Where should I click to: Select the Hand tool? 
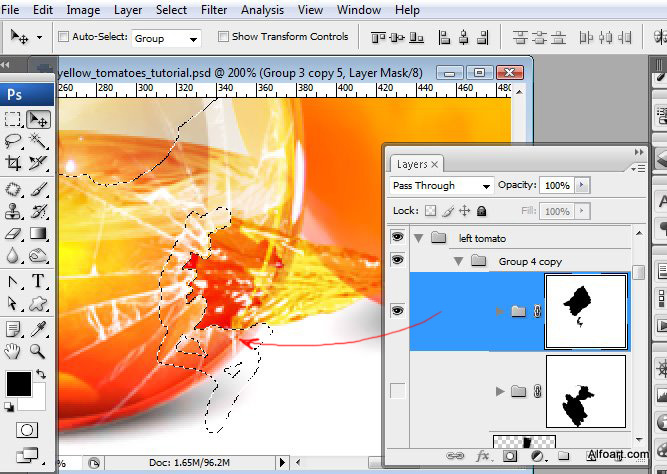click(x=13, y=351)
